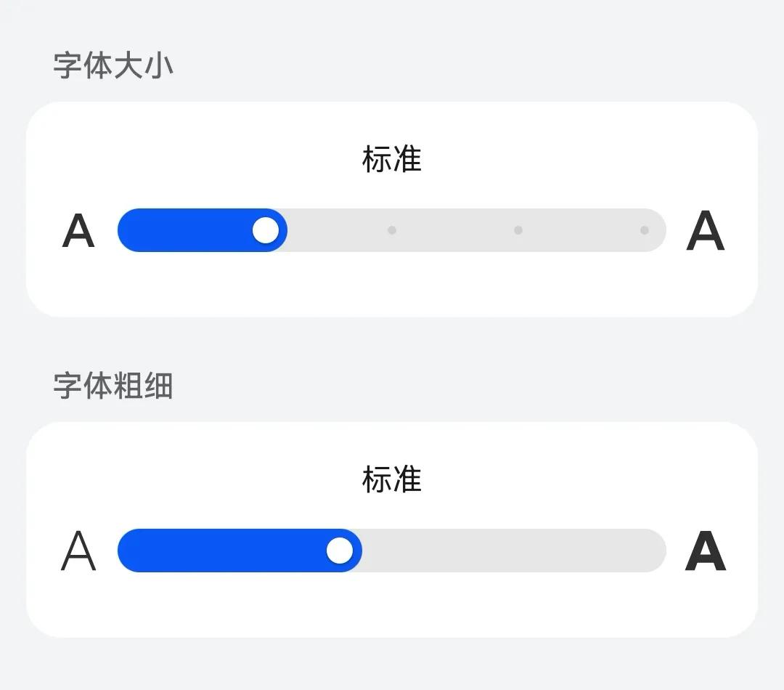Click the font weight slider handle
This screenshot has width=784, height=690.
[x=341, y=551]
